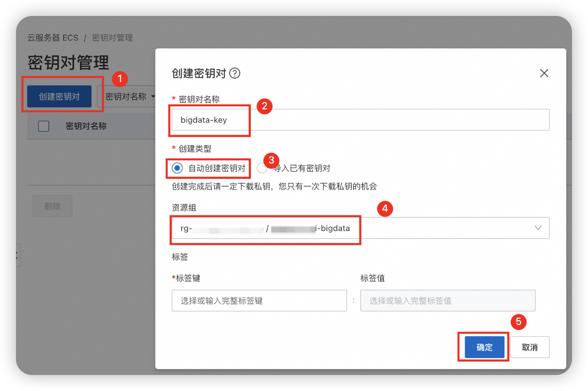Select the 自动创建密钥对 radio option
588x391 pixels.
pos(177,168)
